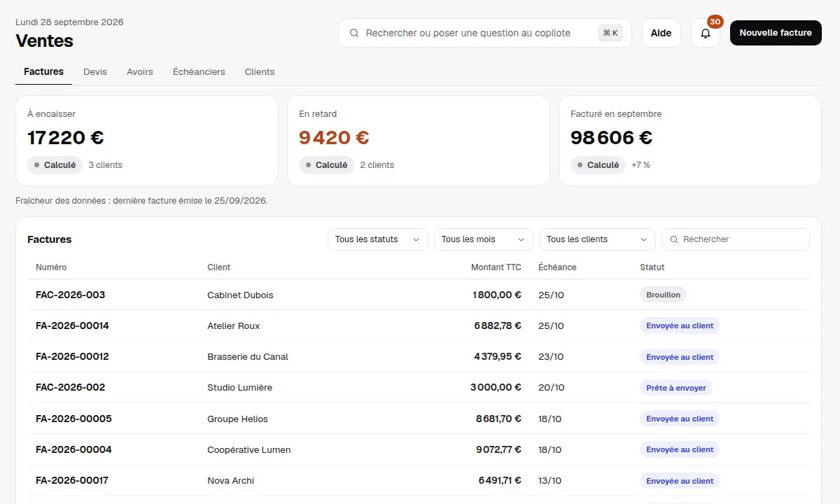Focus the copilot search field
Viewport: 840px width, 504px height.
(485, 33)
